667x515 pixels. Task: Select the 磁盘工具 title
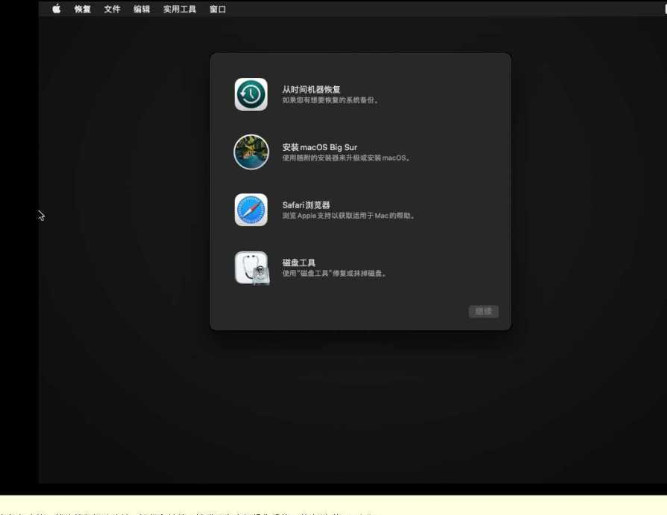(x=299, y=262)
